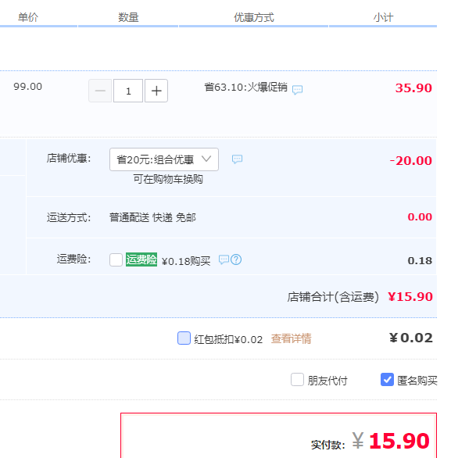Click the green 运费险 badge
The image size is (476, 458).
pyautogui.click(x=141, y=260)
